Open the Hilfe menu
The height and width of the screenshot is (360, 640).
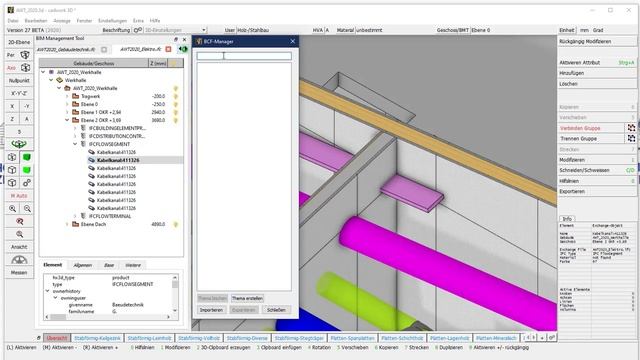coord(155,20)
